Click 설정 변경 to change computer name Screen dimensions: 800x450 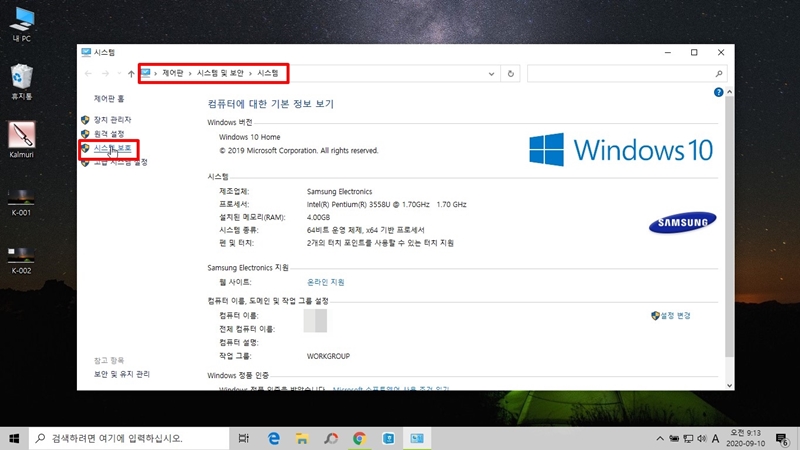point(675,316)
